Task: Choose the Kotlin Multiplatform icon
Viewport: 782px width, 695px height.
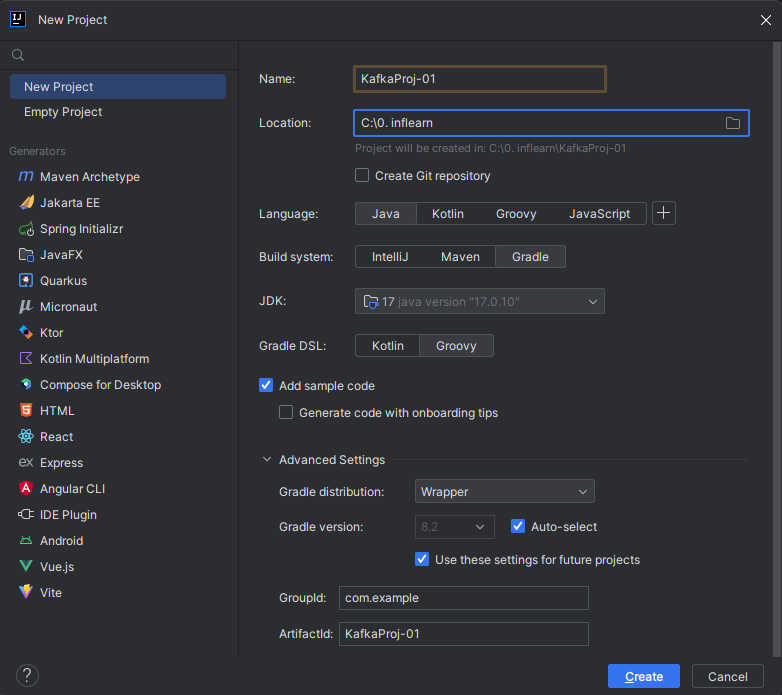Action: 26,358
